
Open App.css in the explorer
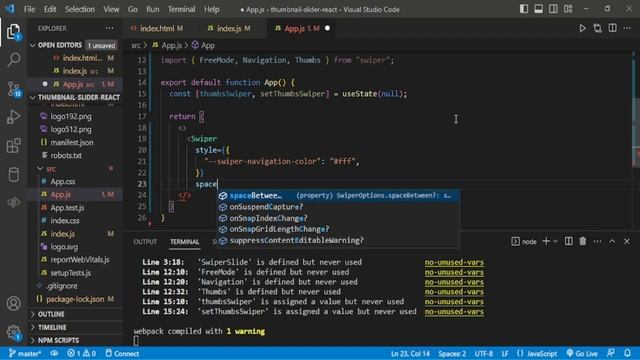(63, 181)
